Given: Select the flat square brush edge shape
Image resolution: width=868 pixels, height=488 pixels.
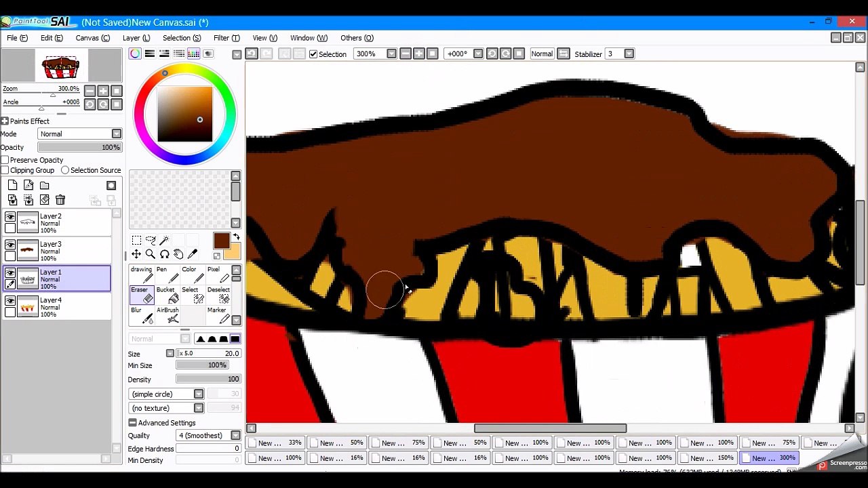Looking at the screenshot, I should coord(235,339).
